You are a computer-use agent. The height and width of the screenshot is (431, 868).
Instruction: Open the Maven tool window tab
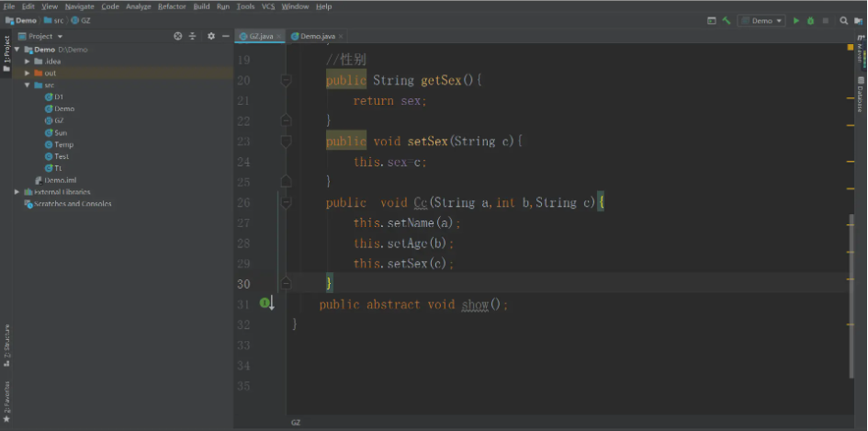pos(861,50)
